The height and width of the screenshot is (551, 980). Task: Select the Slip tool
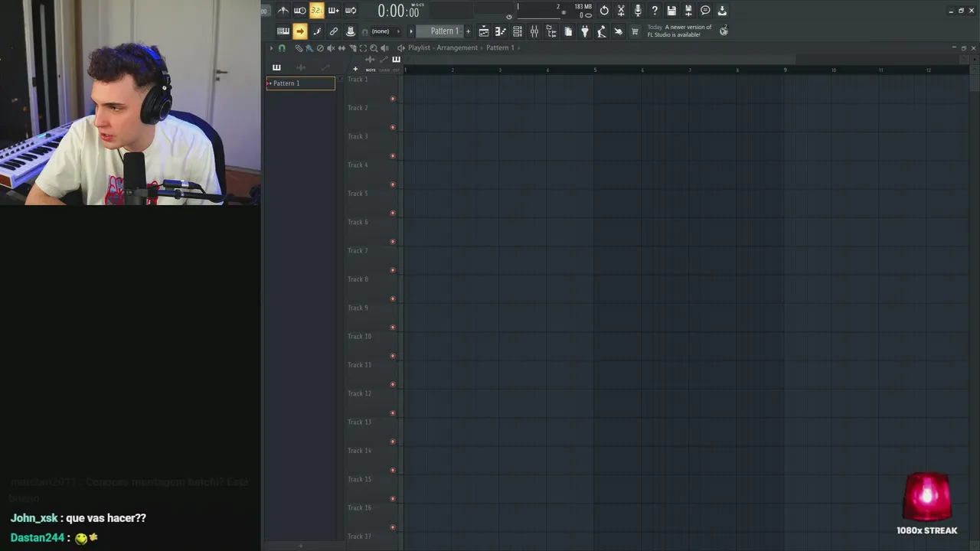pos(341,48)
